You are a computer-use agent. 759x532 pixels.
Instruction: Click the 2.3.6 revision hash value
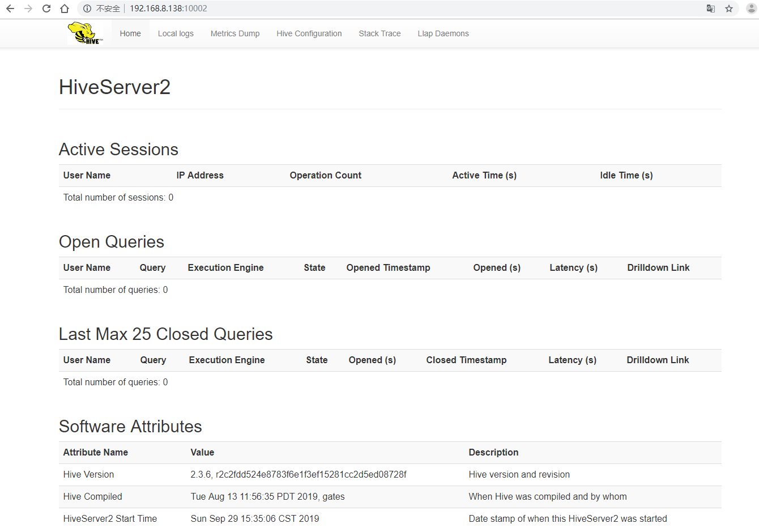299,475
